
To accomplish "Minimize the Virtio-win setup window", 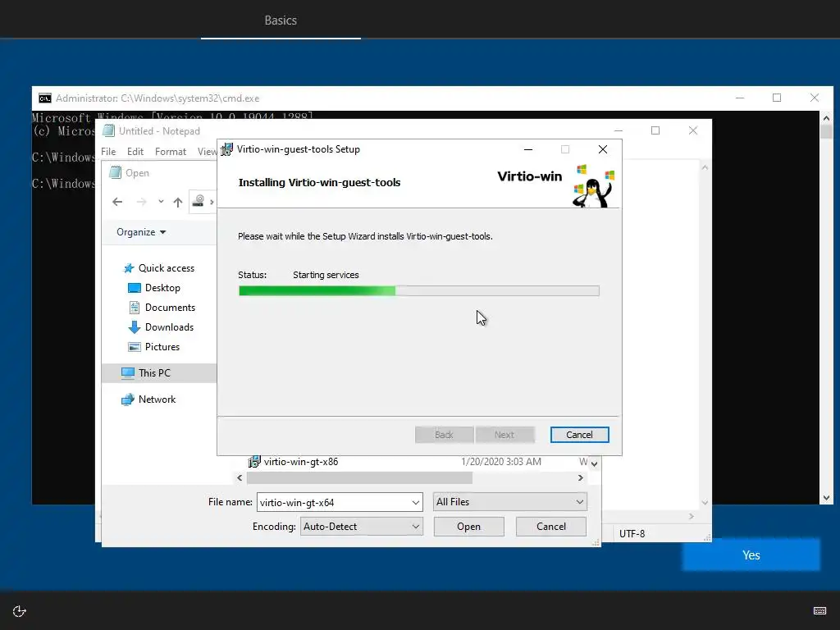I will (x=528, y=149).
